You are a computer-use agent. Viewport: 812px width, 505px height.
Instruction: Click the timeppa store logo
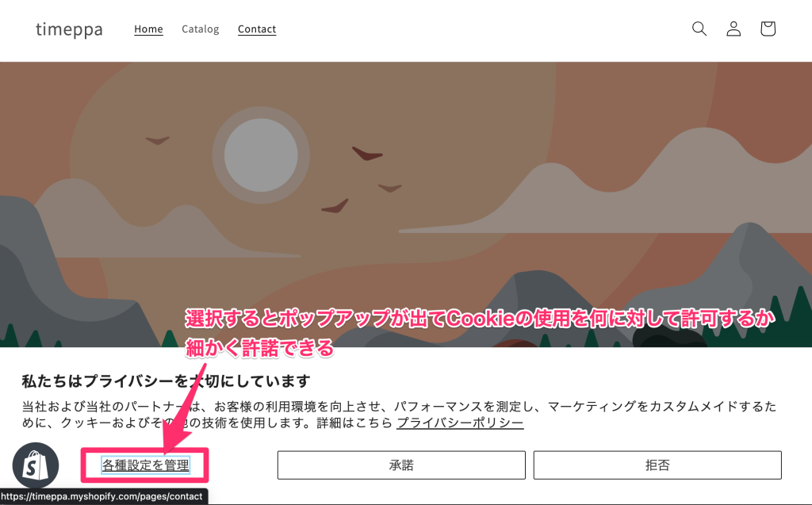coord(69,29)
